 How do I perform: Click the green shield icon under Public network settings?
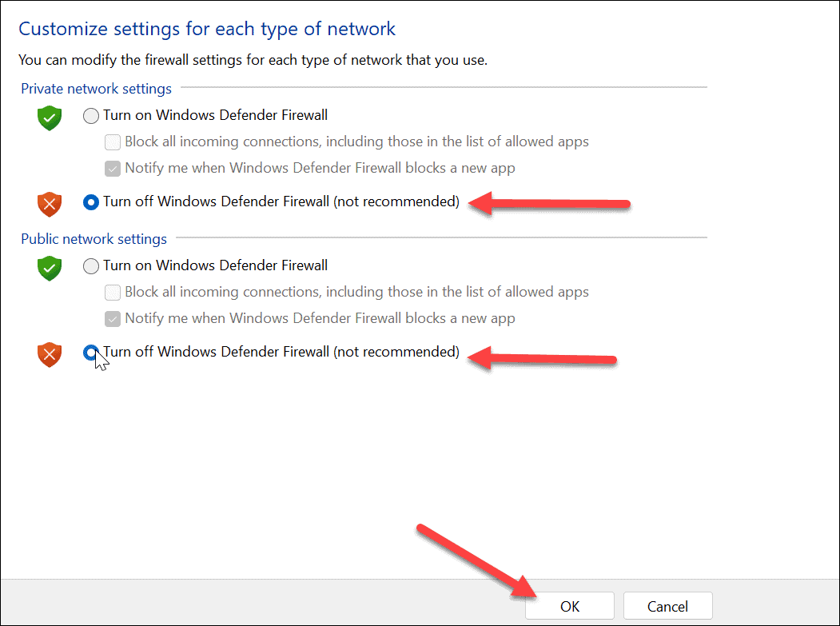49,268
